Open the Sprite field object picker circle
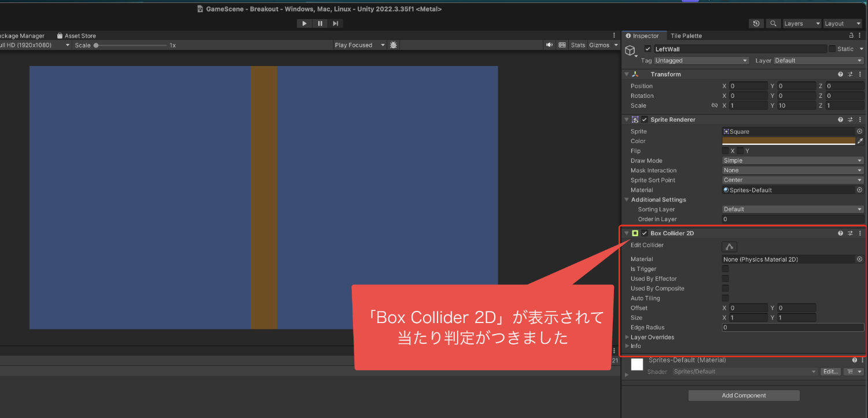This screenshot has height=418, width=868. 859,131
